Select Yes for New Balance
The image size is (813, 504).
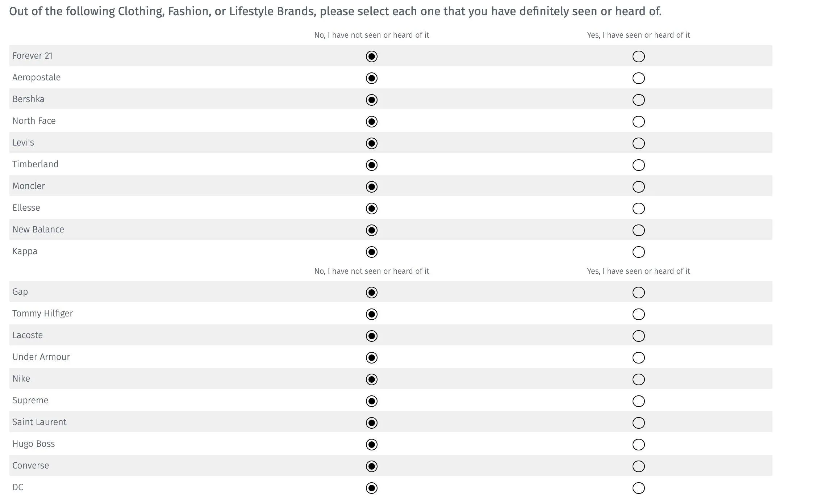point(638,230)
